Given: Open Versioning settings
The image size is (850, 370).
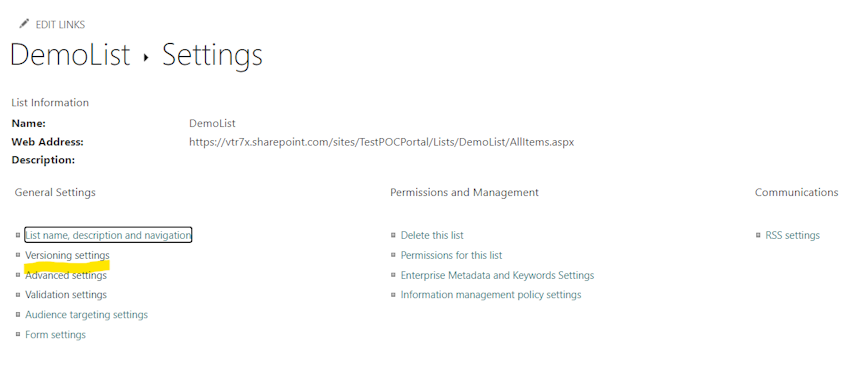Looking at the screenshot, I should [x=67, y=255].
